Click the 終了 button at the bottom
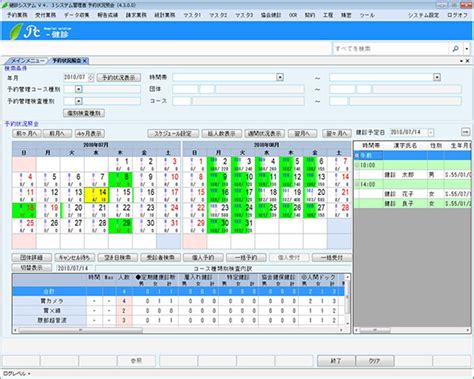 tap(336, 361)
